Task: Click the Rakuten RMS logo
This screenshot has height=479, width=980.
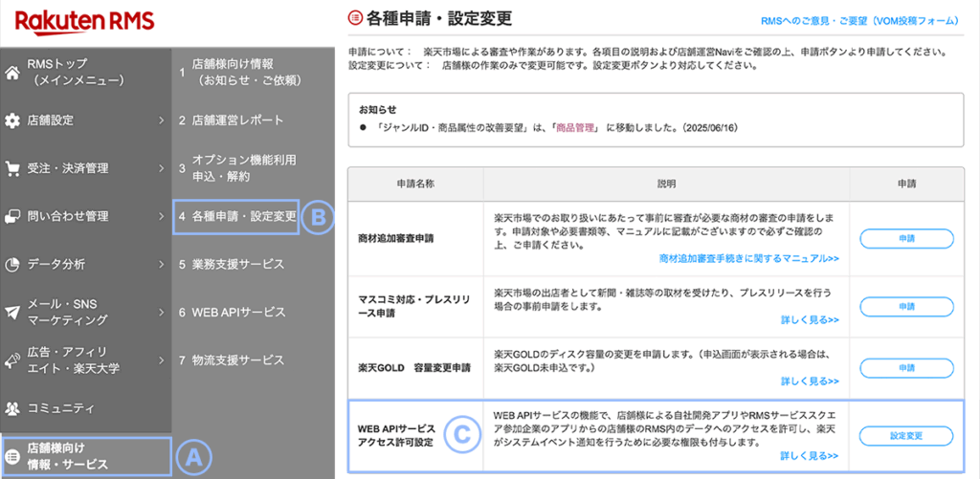Action: coord(71,20)
